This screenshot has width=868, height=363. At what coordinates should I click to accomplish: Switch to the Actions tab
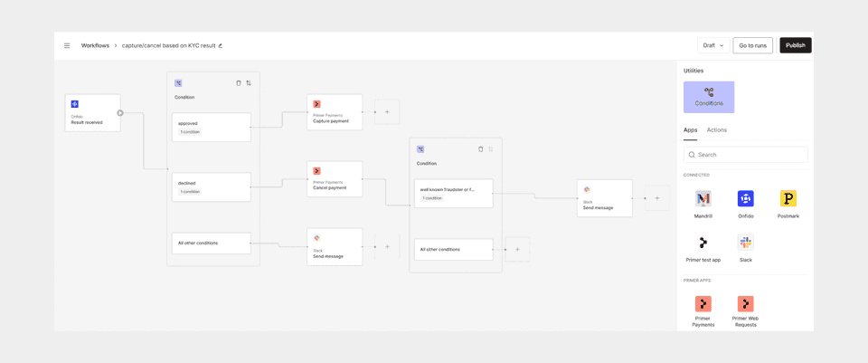716,129
